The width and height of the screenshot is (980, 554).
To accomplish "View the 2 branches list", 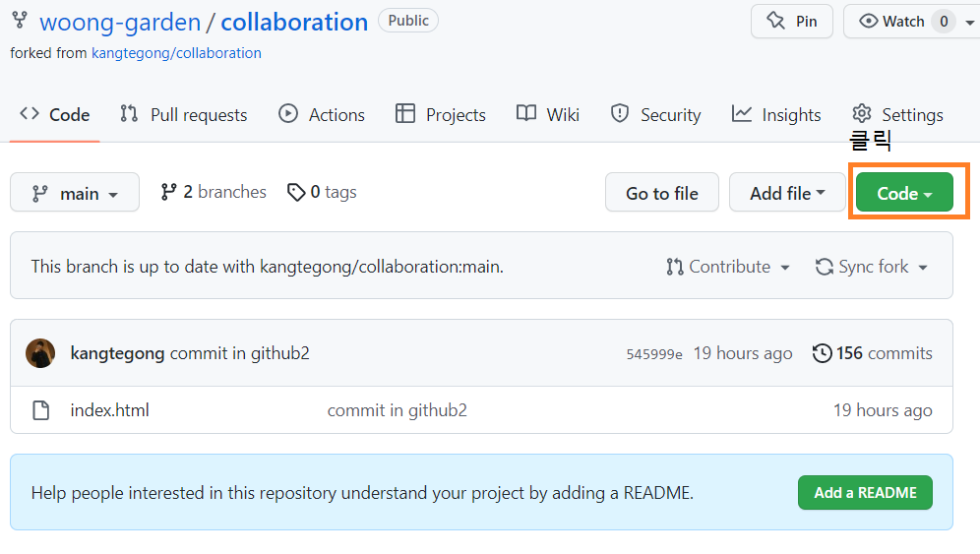I will [x=214, y=192].
